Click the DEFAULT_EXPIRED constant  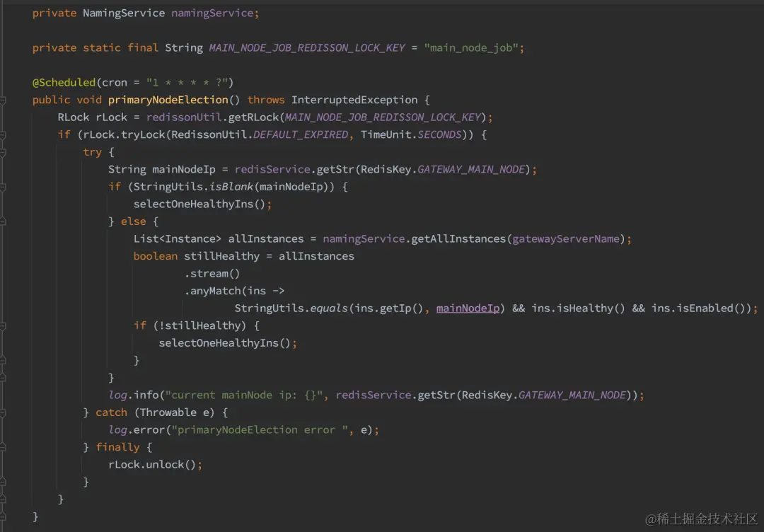[x=301, y=134]
